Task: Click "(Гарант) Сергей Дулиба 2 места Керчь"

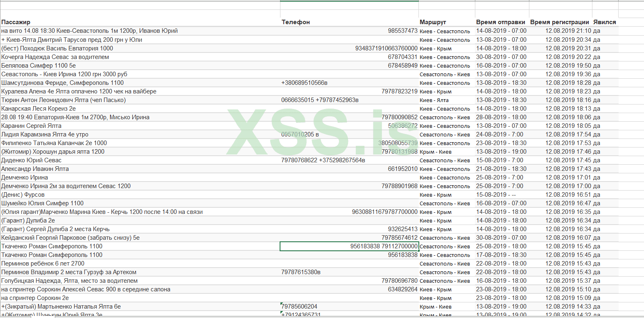Action: click(55, 229)
